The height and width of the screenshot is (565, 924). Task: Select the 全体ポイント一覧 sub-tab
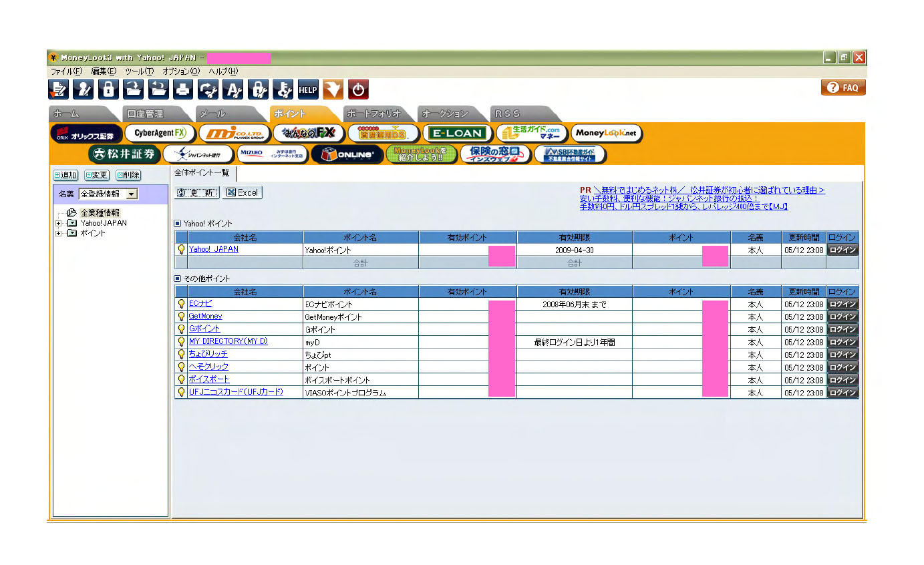(x=203, y=173)
